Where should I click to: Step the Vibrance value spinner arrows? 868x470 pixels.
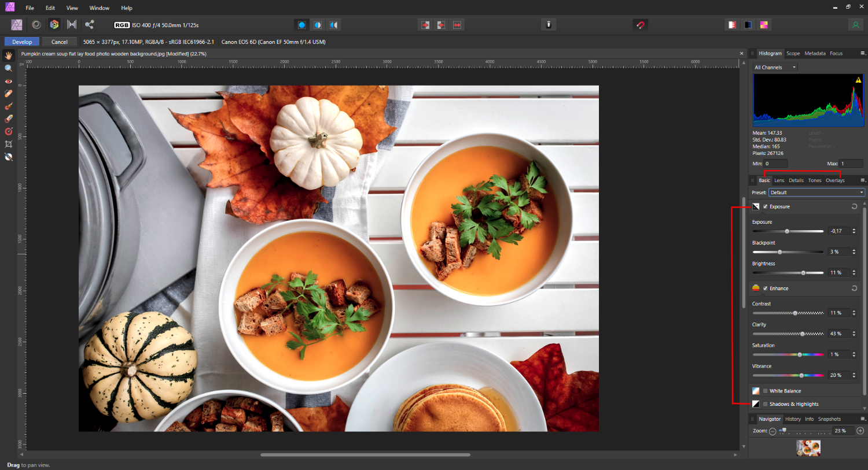click(854, 375)
